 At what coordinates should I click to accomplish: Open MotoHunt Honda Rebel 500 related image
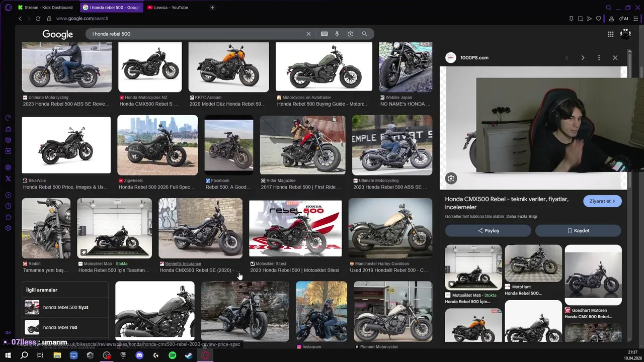click(533, 263)
